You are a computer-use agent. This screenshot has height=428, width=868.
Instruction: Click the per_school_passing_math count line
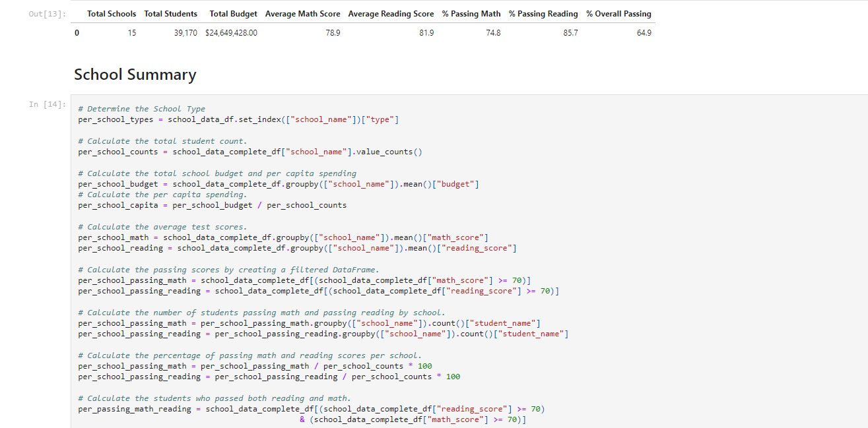point(309,323)
